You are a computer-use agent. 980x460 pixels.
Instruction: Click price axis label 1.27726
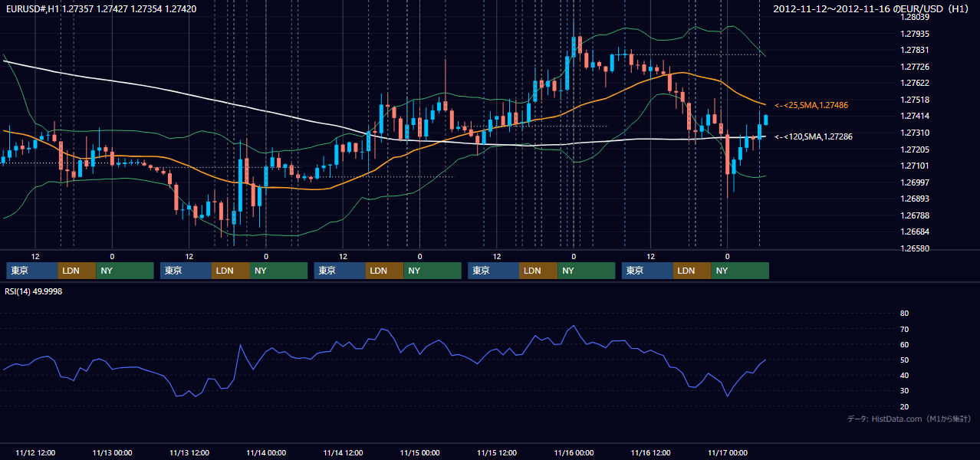[x=916, y=67]
